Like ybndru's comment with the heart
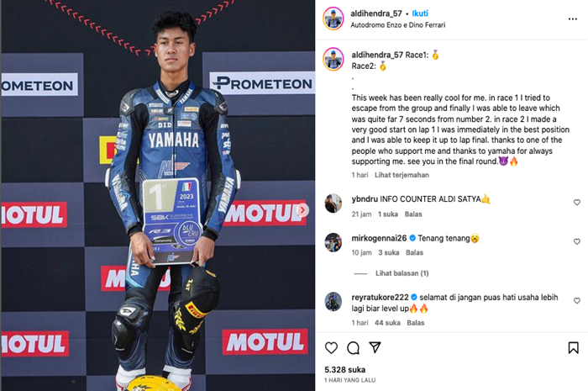The width and height of the screenshot is (588, 391). click(x=577, y=203)
